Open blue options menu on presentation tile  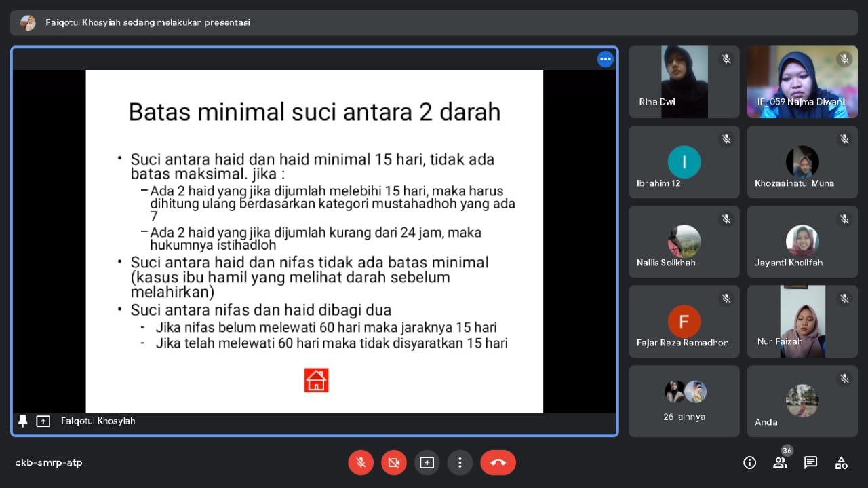coord(605,60)
